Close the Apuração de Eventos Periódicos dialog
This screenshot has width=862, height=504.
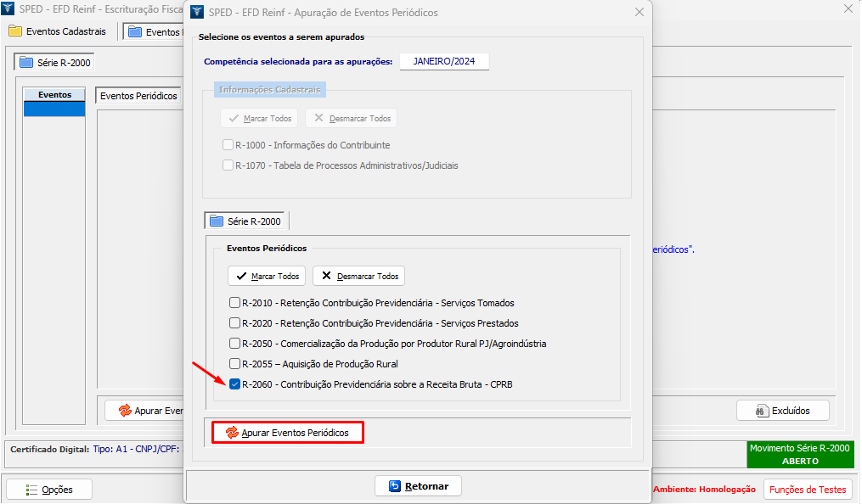(x=639, y=12)
